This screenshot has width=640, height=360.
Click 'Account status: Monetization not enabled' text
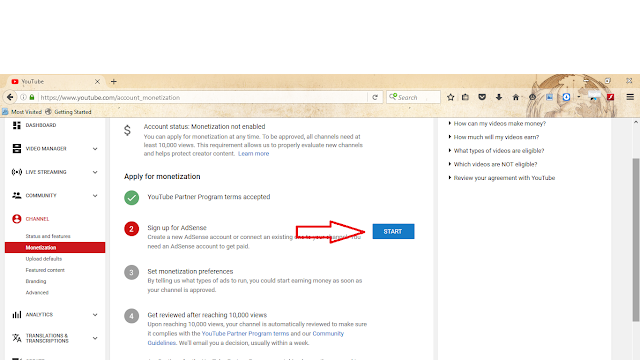click(204, 127)
